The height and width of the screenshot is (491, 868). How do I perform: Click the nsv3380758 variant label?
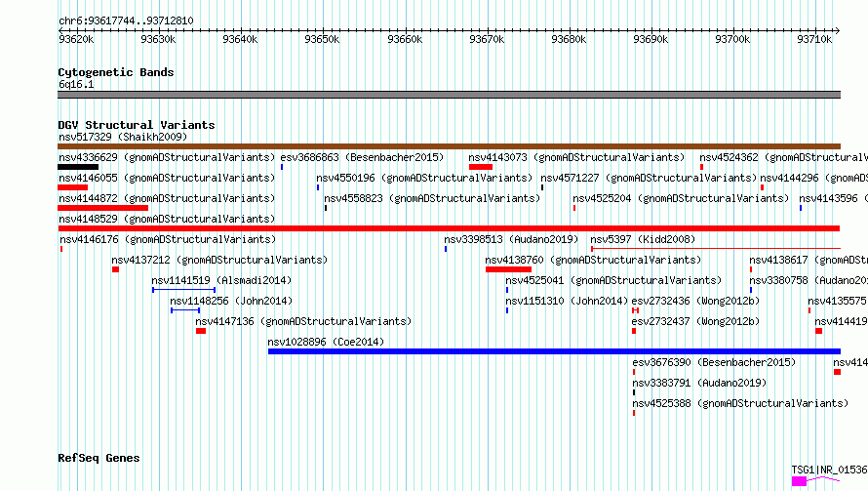pyautogui.click(x=809, y=280)
